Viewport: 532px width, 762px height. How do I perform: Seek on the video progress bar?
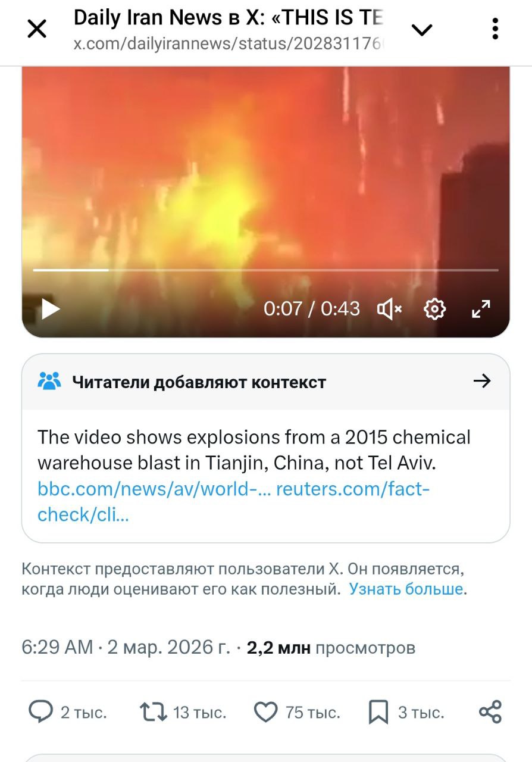click(265, 270)
